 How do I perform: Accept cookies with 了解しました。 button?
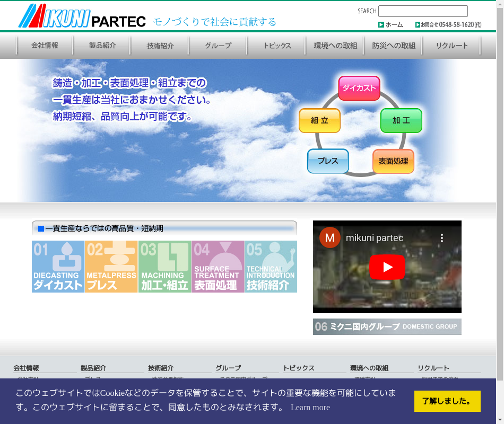[447, 401]
